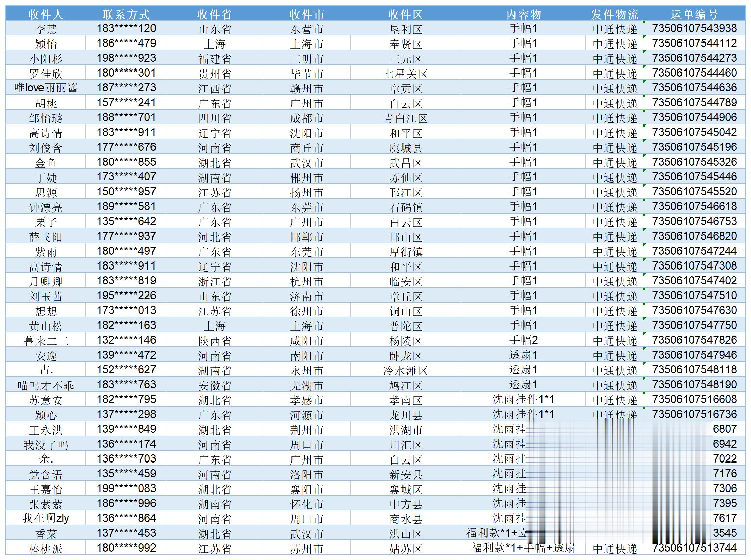Select the 冷水滩区 district cell
Image resolution: width=751 pixels, height=560 pixels.
405,370
